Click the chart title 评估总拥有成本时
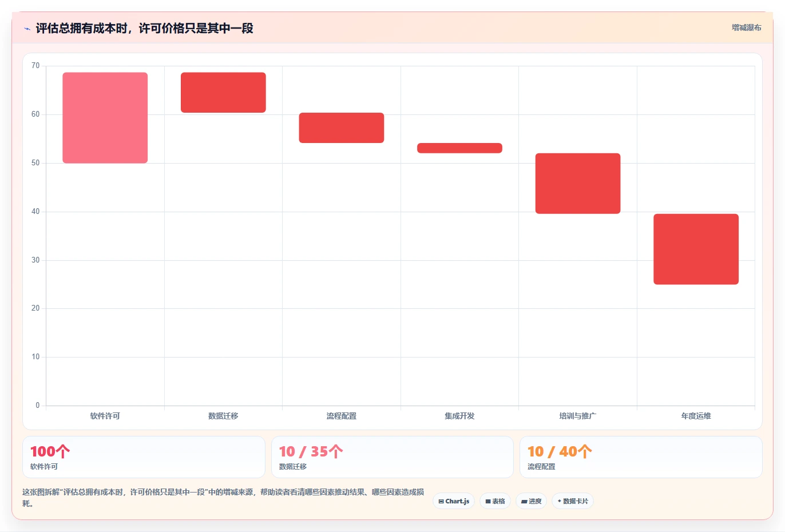The width and height of the screenshot is (785, 532). 145,29
